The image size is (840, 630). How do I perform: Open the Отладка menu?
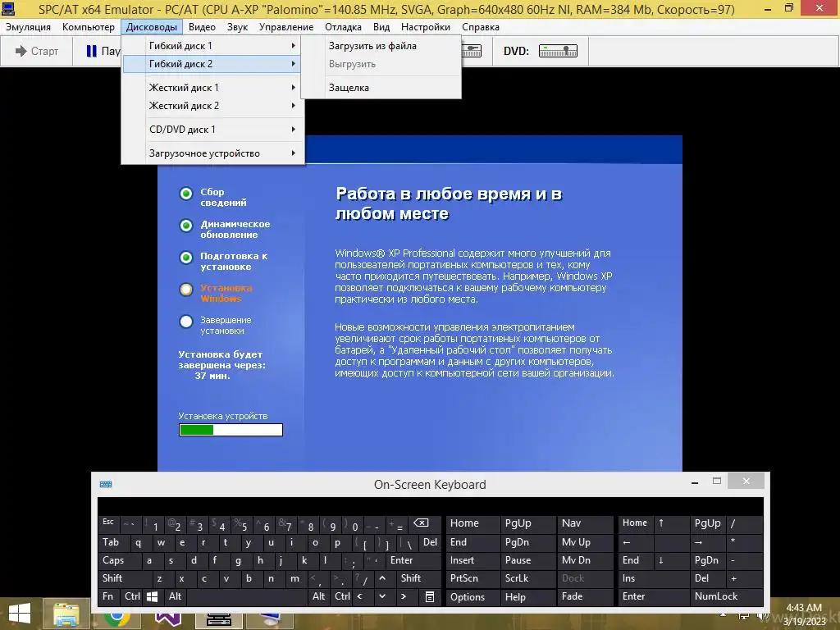343,27
